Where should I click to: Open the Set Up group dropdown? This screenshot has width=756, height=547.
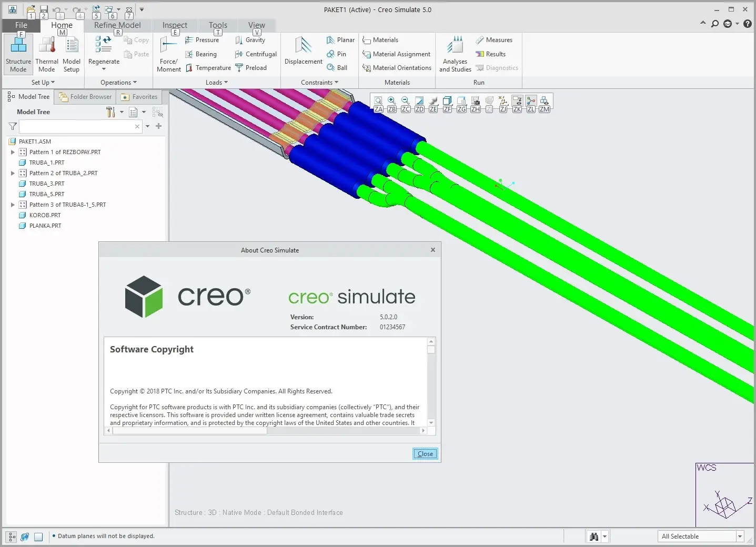[x=43, y=83]
